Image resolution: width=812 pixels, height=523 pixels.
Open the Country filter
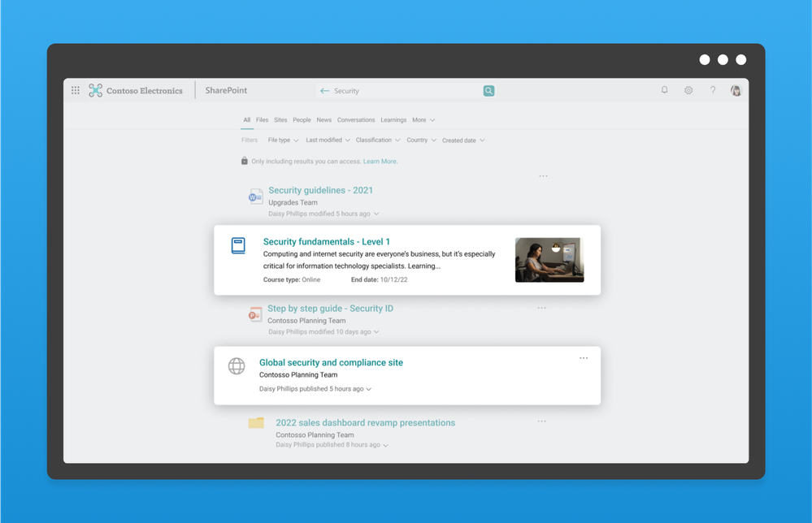click(422, 140)
